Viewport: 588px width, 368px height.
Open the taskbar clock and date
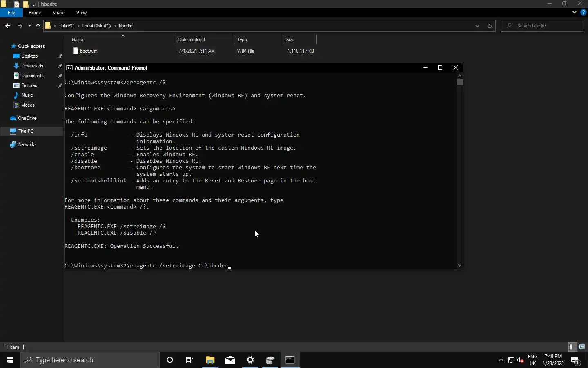553,360
